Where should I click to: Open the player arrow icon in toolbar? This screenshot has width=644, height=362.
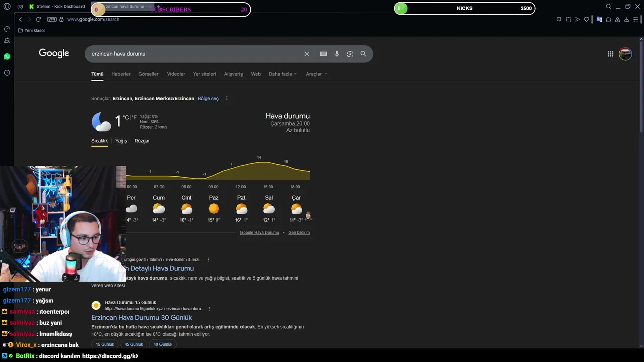(x=577, y=19)
